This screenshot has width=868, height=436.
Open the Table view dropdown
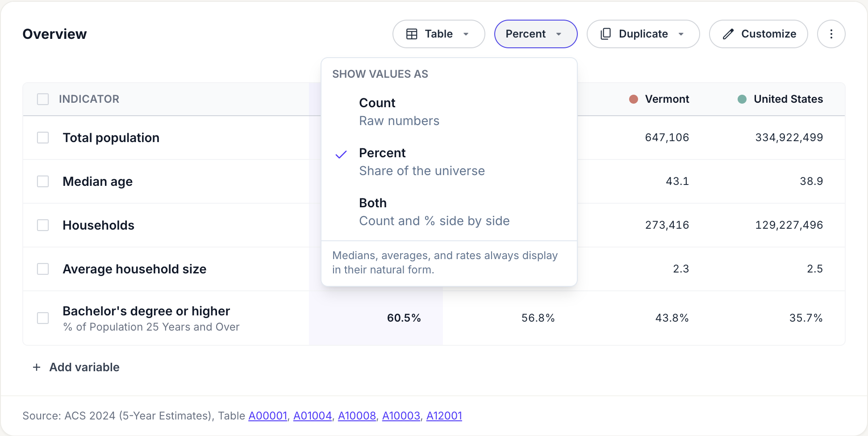pos(438,34)
